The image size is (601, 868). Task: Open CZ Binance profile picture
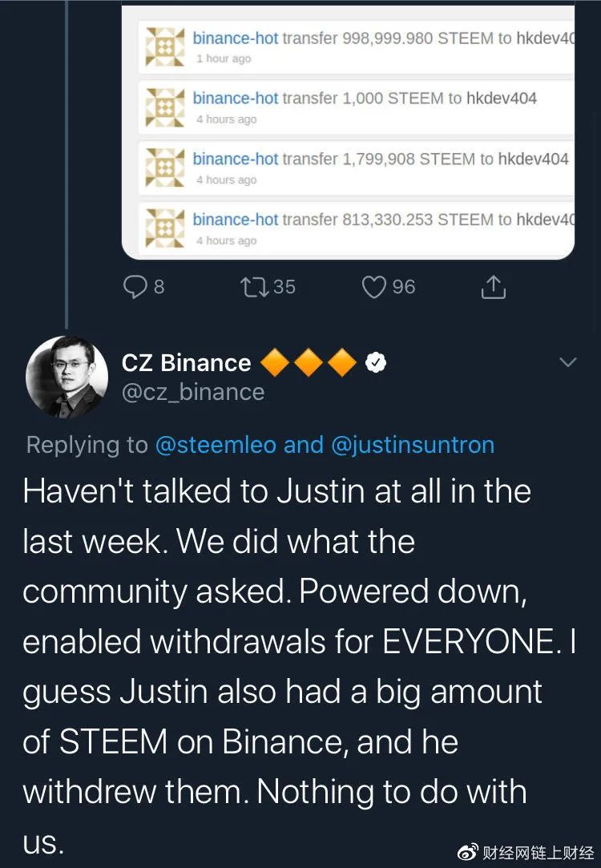pos(67,377)
